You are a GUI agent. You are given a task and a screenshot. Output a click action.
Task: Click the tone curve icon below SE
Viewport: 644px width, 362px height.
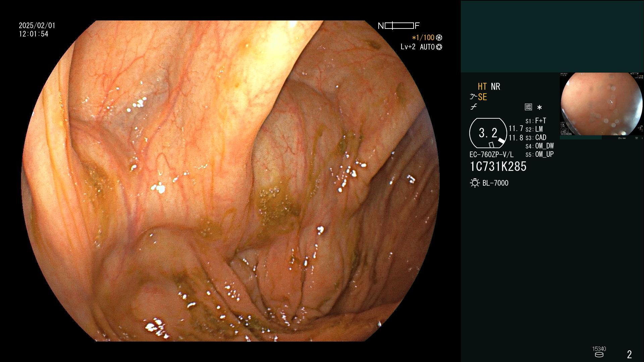point(474,107)
